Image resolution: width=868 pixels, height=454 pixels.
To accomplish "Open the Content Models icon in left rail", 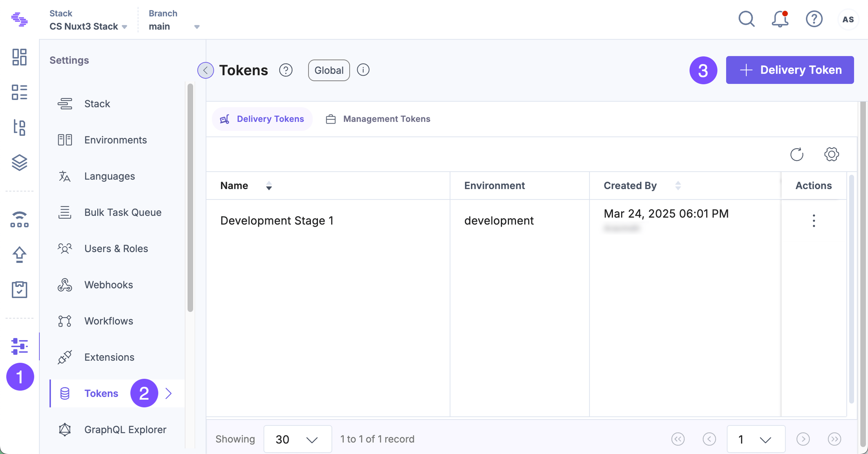I will click(19, 127).
